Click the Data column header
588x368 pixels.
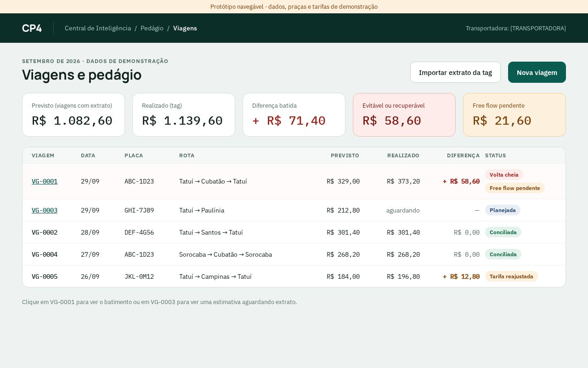pyautogui.click(x=88, y=155)
